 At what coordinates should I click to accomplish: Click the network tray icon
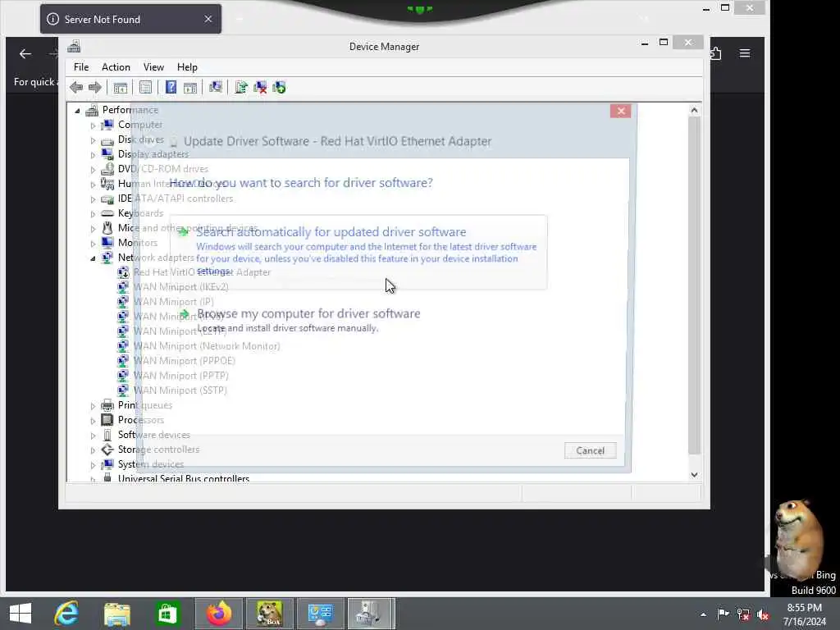(743, 614)
